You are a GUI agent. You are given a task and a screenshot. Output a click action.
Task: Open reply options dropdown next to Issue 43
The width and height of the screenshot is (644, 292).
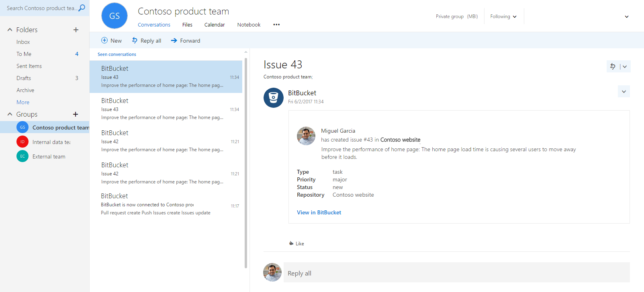[x=625, y=67]
